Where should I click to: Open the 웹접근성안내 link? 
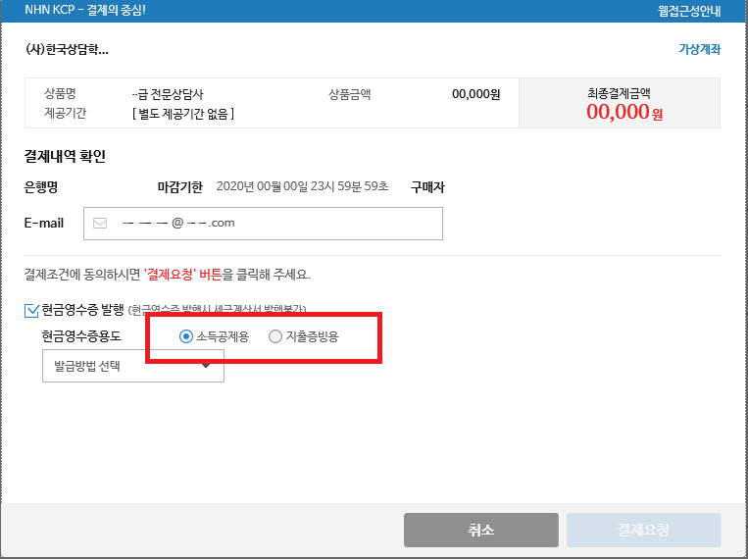689,12
